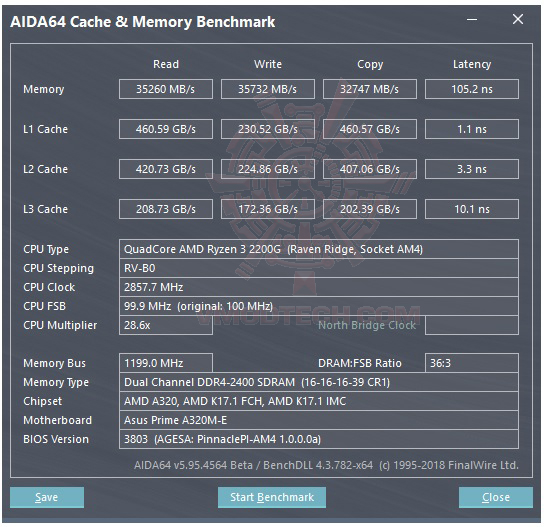Image resolution: width=547 pixels, height=527 pixels.
Task: Select L1 Cache Read 460.59 GB/s
Action: pyautogui.click(x=167, y=130)
